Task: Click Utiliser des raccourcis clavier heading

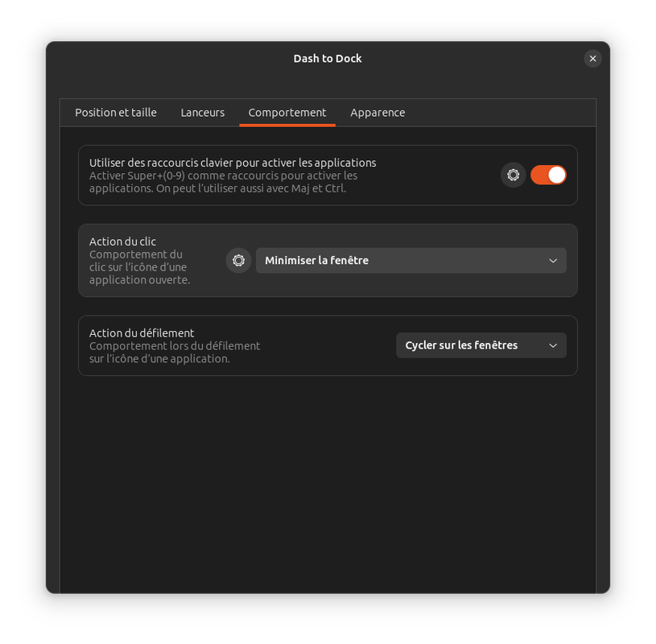Action: click(232, 163)
